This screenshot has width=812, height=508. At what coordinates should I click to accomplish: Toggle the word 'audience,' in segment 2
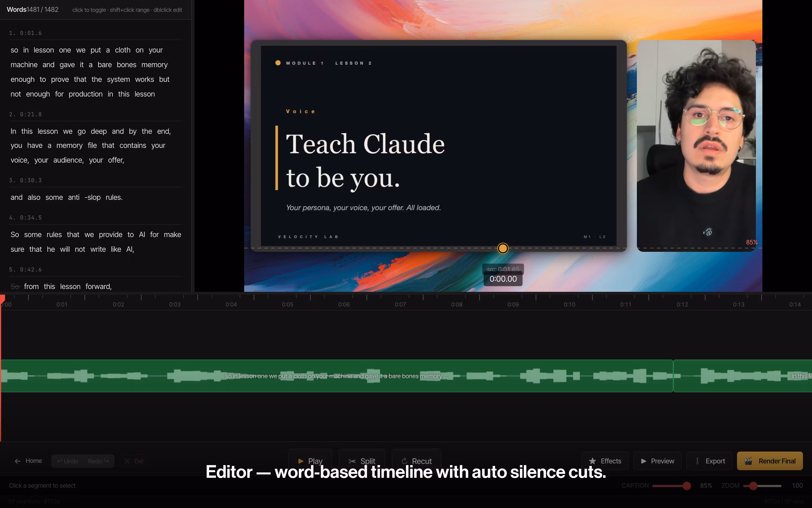69,160
